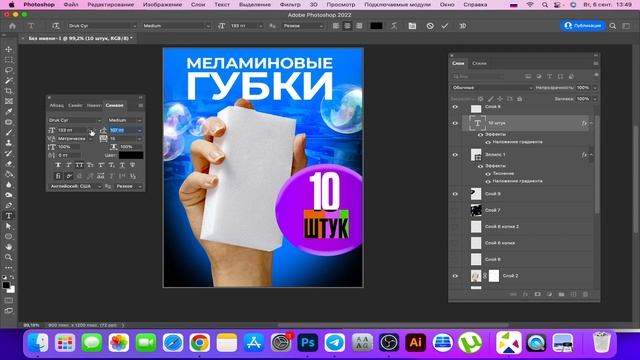The height and width of the screenshot is (360, 640).
Task: Add layer style fx at panel bottom
Action: (x=525, y=294)
